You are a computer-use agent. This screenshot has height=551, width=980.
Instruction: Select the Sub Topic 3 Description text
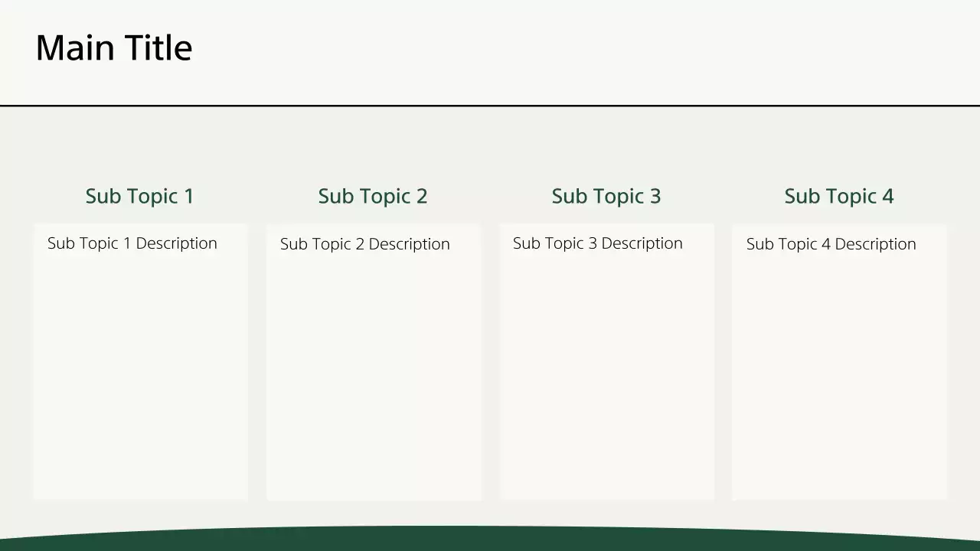point(598,243)
